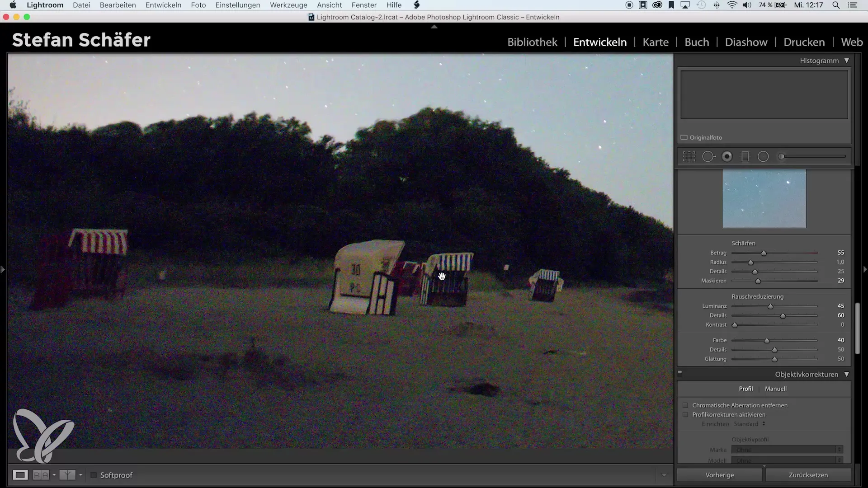Open the Wi-Fi status menu
Image resolution: width=868 pixels, height=488 pixels.
point(732,5)
